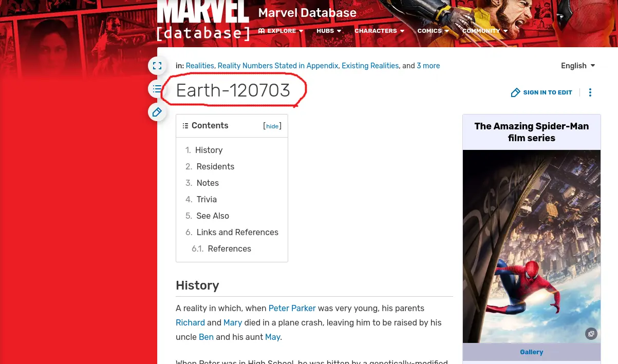Open the Realities category link
Viewport: 618px width, 364px height.
click(x=200, y=66)
